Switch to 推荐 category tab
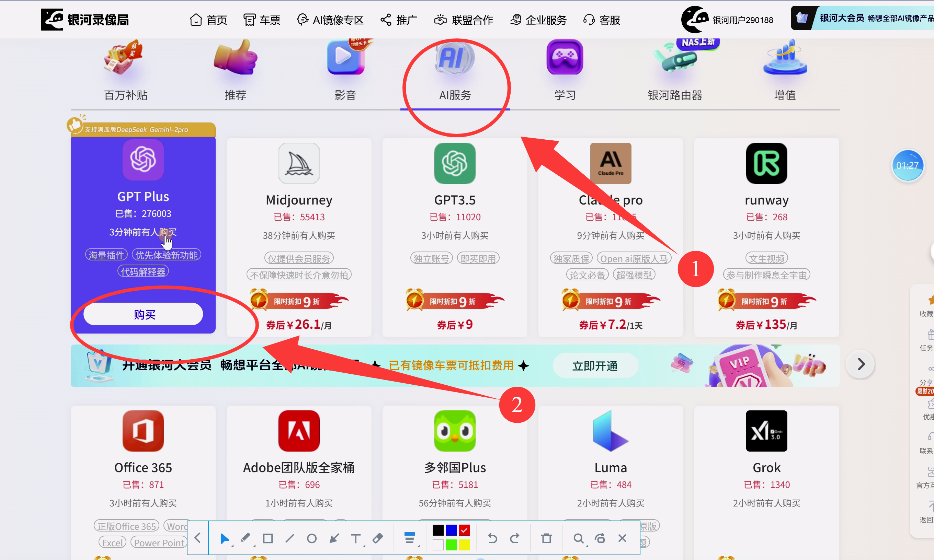 coord(235,70)
